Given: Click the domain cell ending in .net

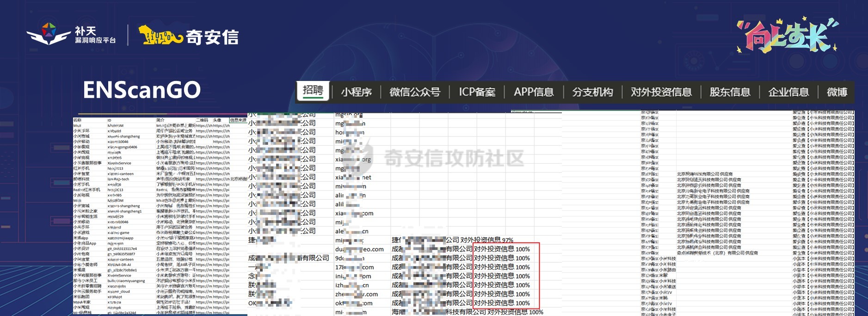Looking at the screenshot, I should (353, 177).
